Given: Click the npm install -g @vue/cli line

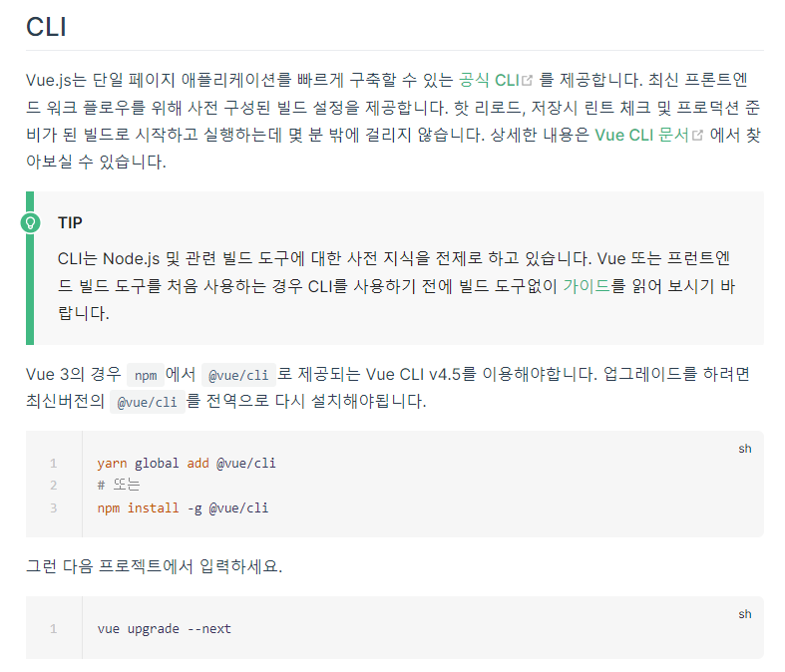Looking at the screenshot, I should pos(183,508).
